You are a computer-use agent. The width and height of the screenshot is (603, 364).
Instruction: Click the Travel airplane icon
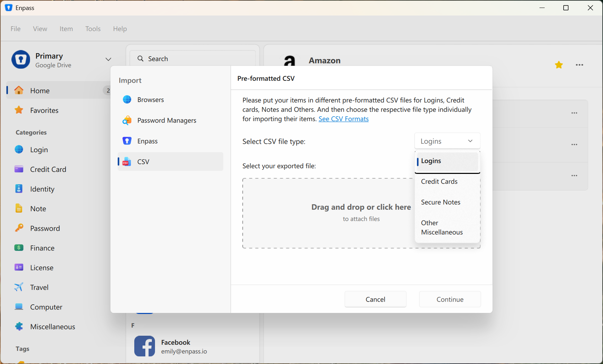pyautogui.click(x=19, y=287)
